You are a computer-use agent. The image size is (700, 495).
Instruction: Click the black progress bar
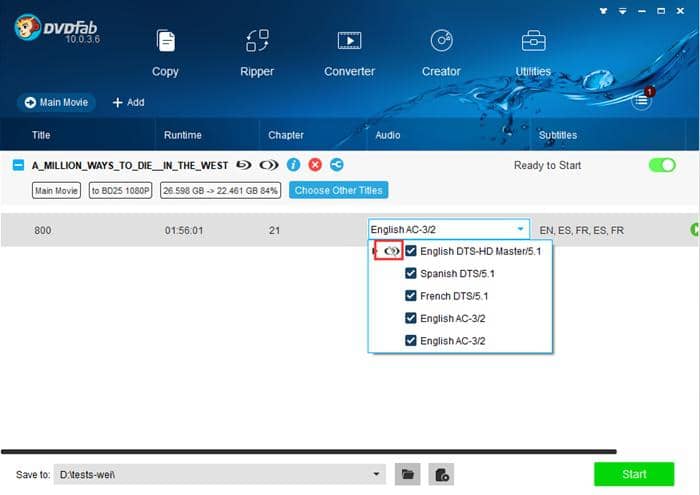(x=309, y=452)
